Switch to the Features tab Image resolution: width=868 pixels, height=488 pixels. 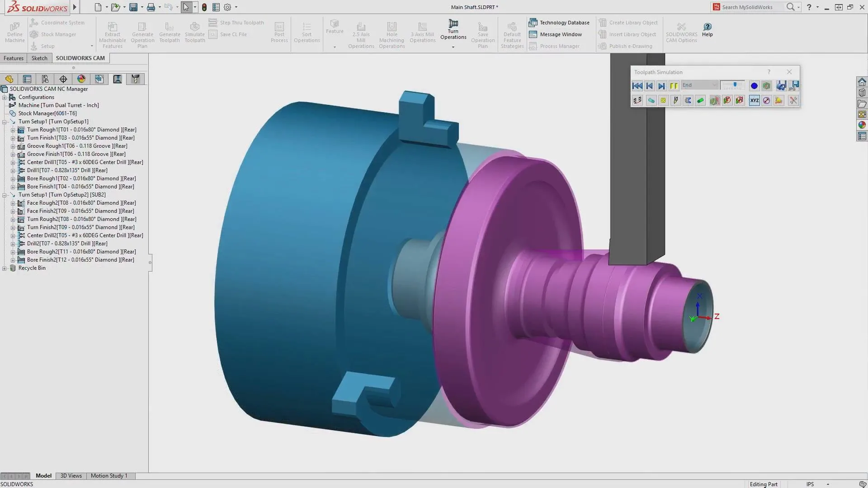tap(13, 58)
